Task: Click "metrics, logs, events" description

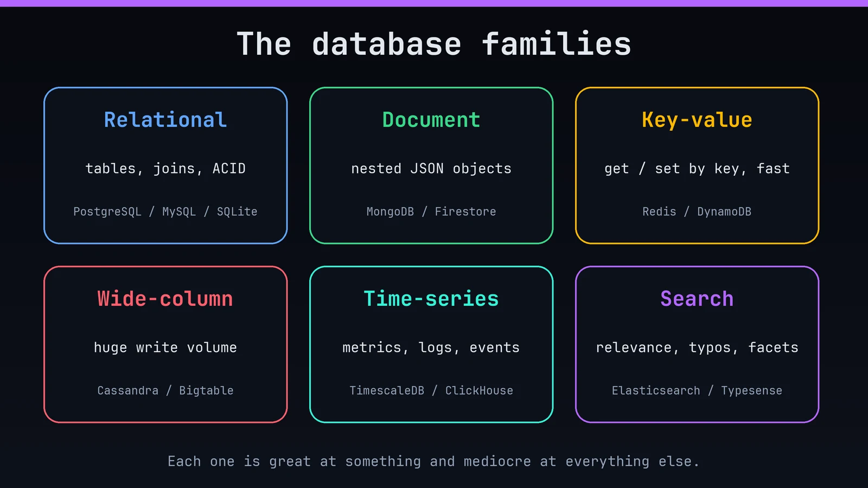Action: [x=431, y=348]
